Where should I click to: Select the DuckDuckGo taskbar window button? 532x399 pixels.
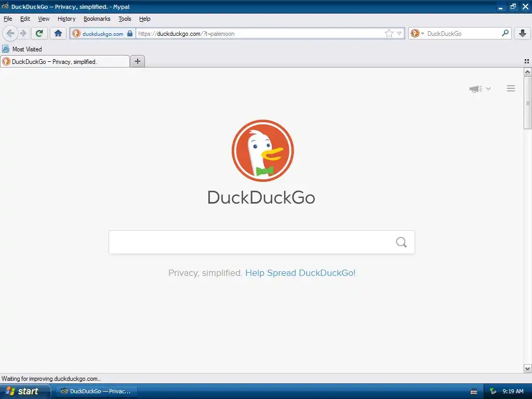(x=97, y=391)
